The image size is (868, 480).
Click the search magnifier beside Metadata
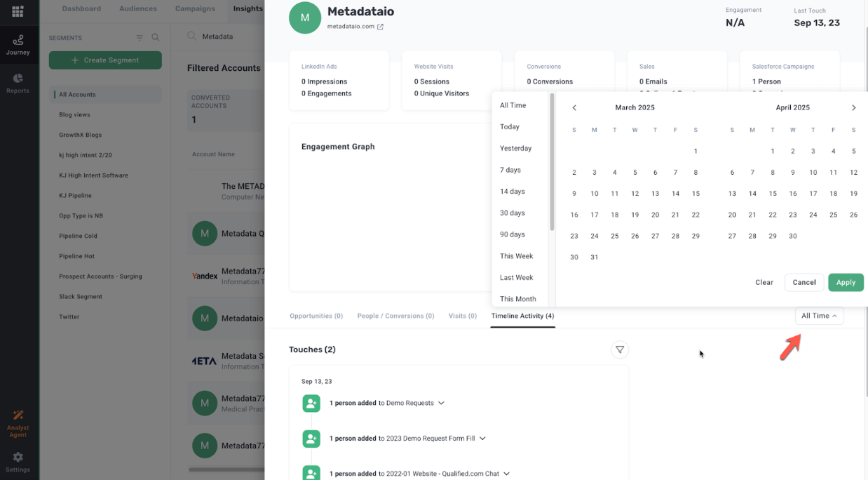(191, 36)
